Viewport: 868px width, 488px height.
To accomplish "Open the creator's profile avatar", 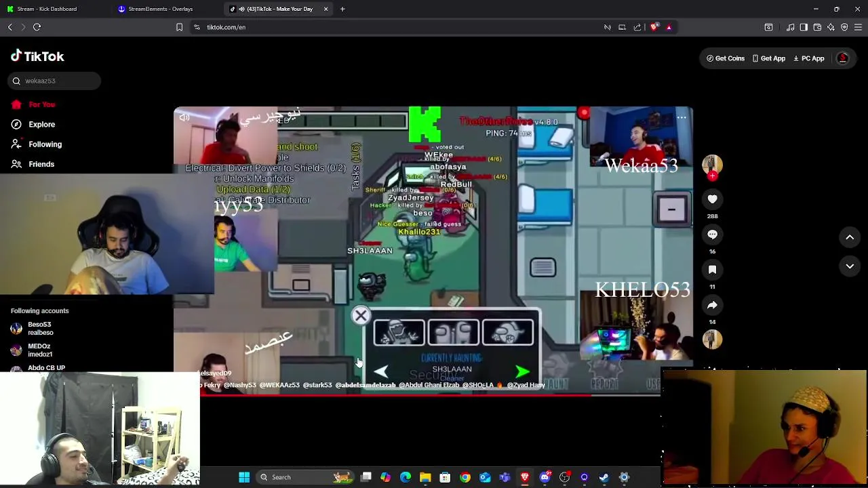I will 712,165.
